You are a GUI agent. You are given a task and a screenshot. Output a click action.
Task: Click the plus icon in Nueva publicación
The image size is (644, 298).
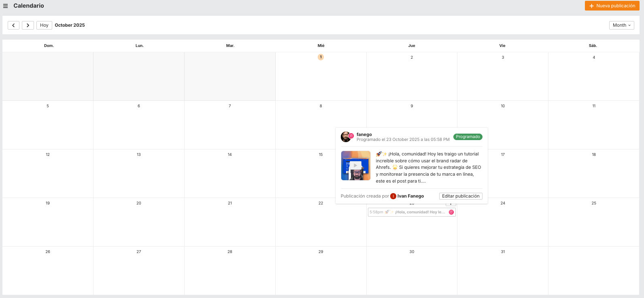pos(591,6)
